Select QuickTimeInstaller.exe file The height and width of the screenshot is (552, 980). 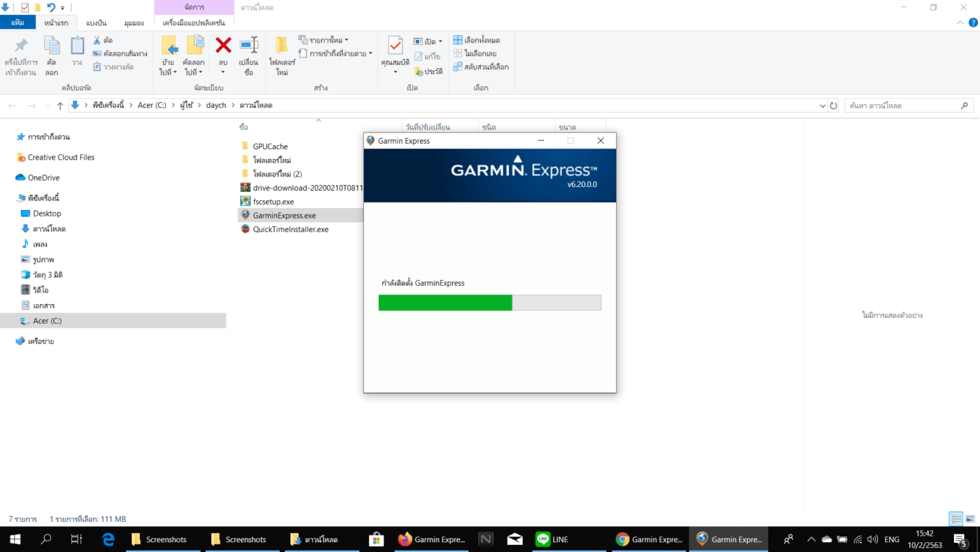290,229
